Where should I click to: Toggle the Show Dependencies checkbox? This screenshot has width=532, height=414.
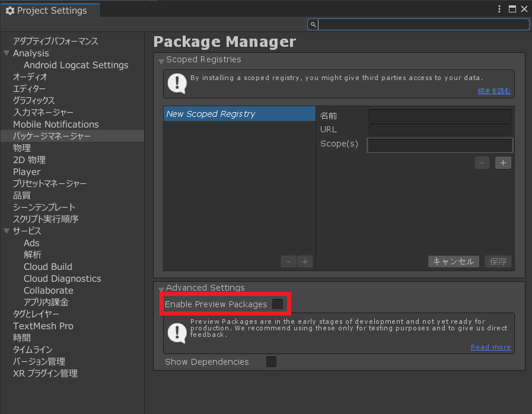(x=271, y=362)
